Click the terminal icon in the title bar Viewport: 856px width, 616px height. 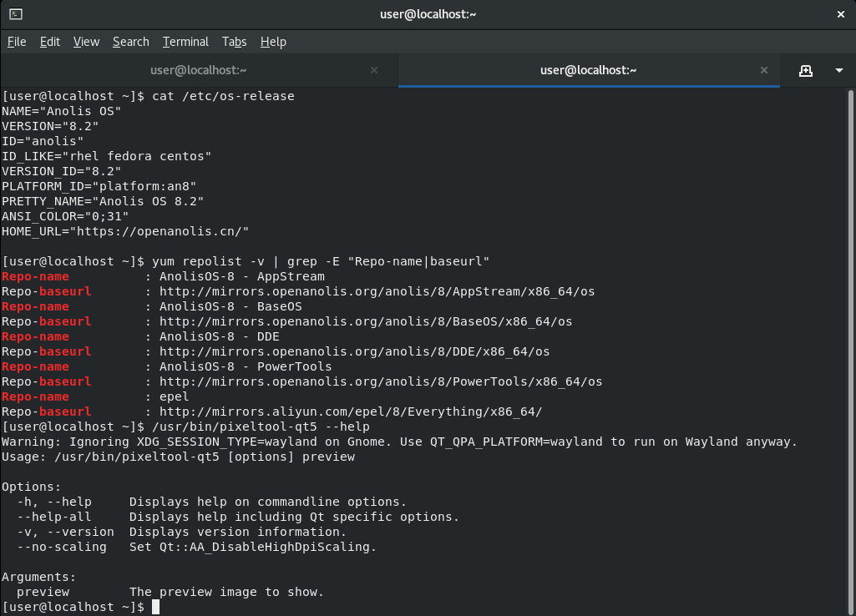16,14
